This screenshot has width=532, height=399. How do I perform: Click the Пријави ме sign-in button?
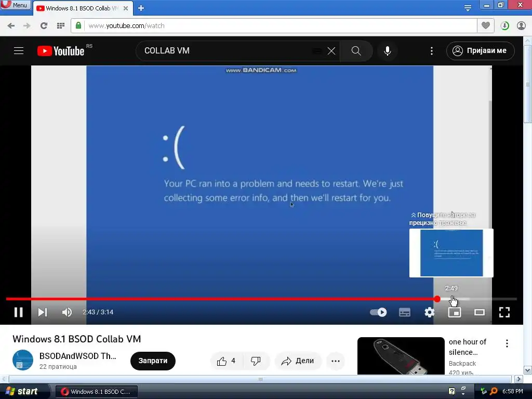click(481, 51)
